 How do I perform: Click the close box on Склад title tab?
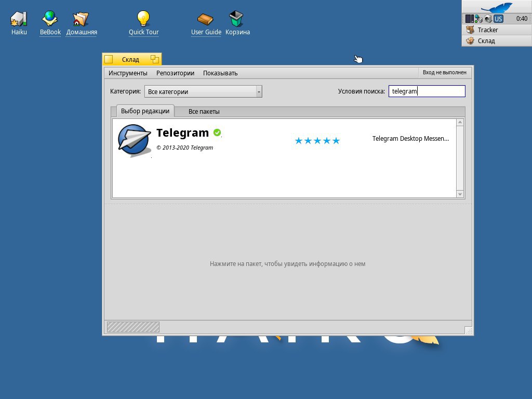tap(109, 59)
